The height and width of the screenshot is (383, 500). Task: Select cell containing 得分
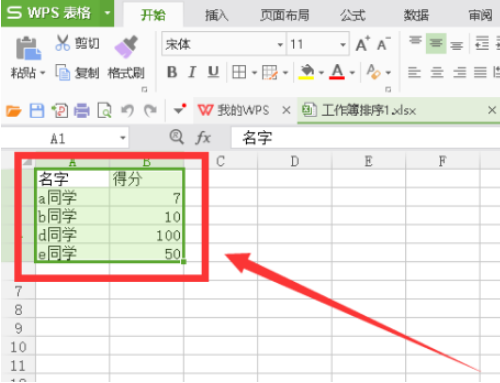146,179
